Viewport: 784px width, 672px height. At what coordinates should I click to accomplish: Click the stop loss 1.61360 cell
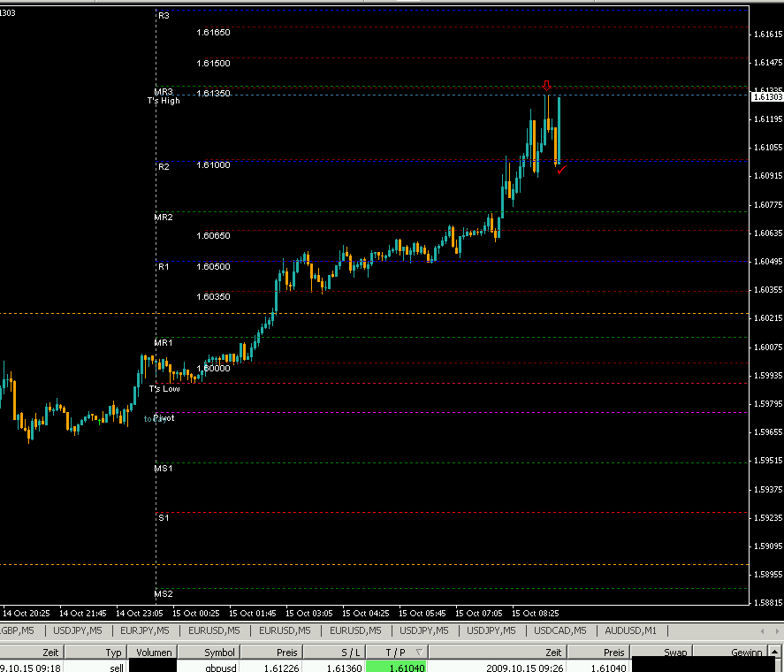pos(334,668)
